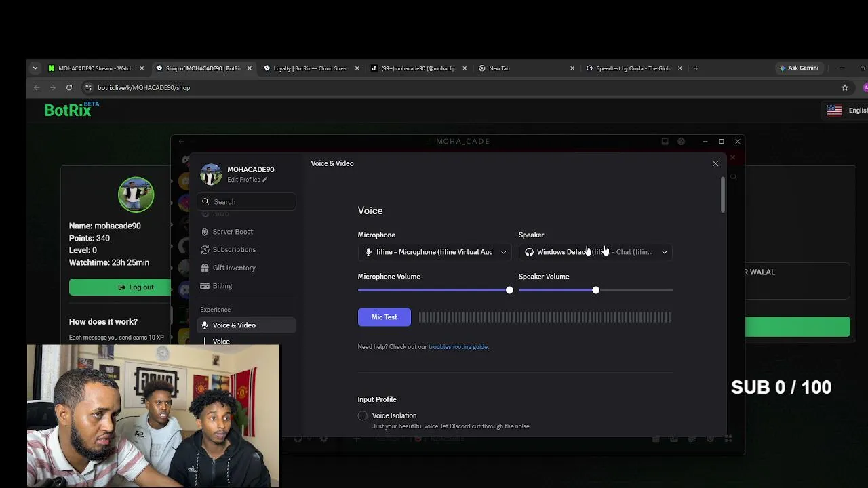Click the MOHACADE90 avatar in Discord settings
The height and width of the screenshot is (488, 868).
211,174
